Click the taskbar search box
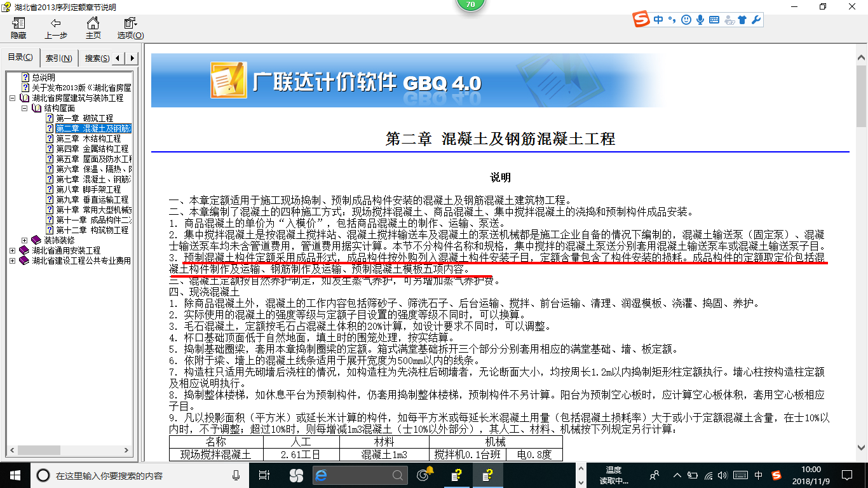 [x=140, y=475]
